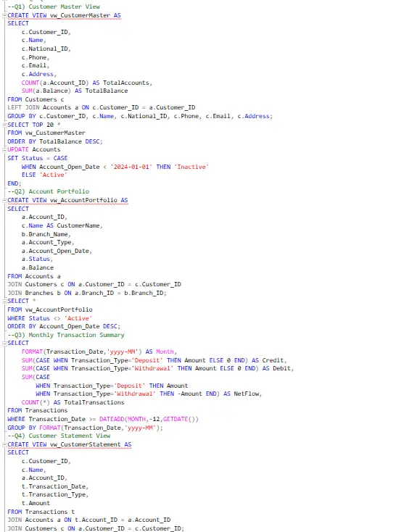The image size is (417, 532).
Task: Click '--Q3) Monthly Transaction Summary' comment
Action: coord(66,335)
